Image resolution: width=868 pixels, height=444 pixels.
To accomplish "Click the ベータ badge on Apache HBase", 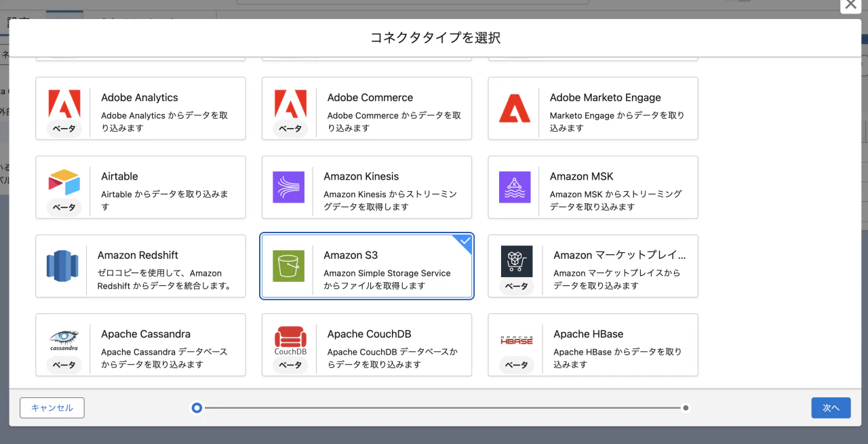I will coord(517,365).
